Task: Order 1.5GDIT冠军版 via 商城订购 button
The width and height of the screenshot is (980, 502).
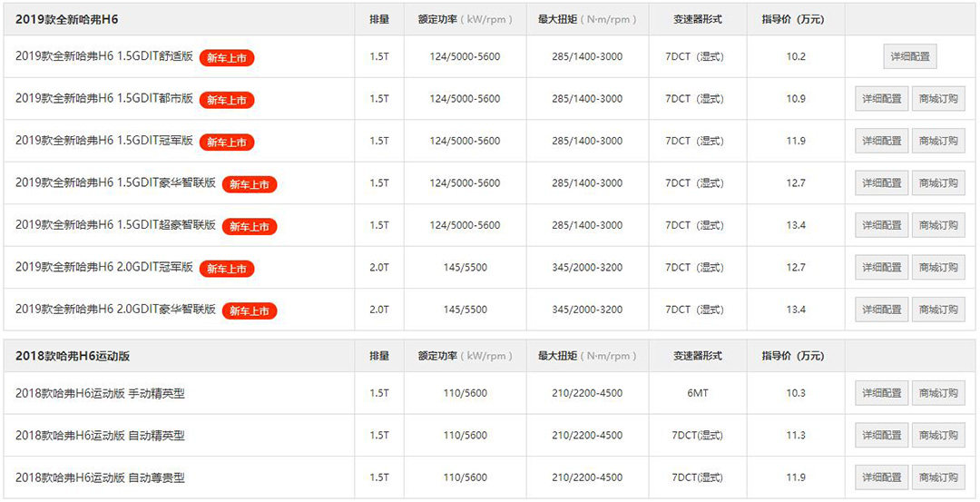Action: pos(937,141)
